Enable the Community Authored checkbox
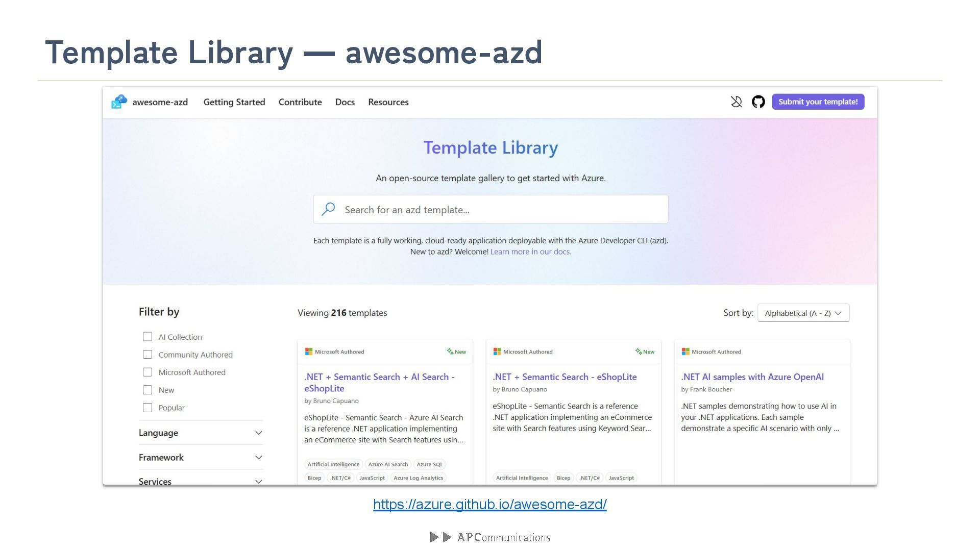The height and width of the screenshot is (551, 980). [x=148, y=355]
